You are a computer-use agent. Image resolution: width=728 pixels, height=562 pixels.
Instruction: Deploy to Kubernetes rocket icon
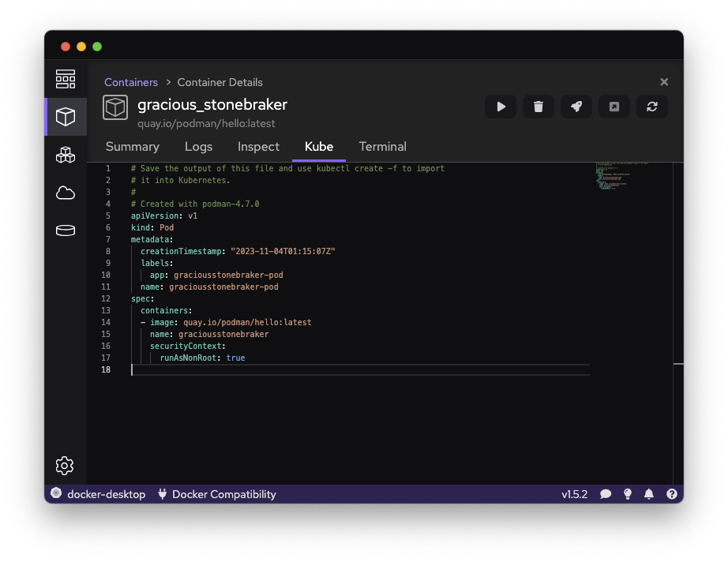[x=576, y=107]
